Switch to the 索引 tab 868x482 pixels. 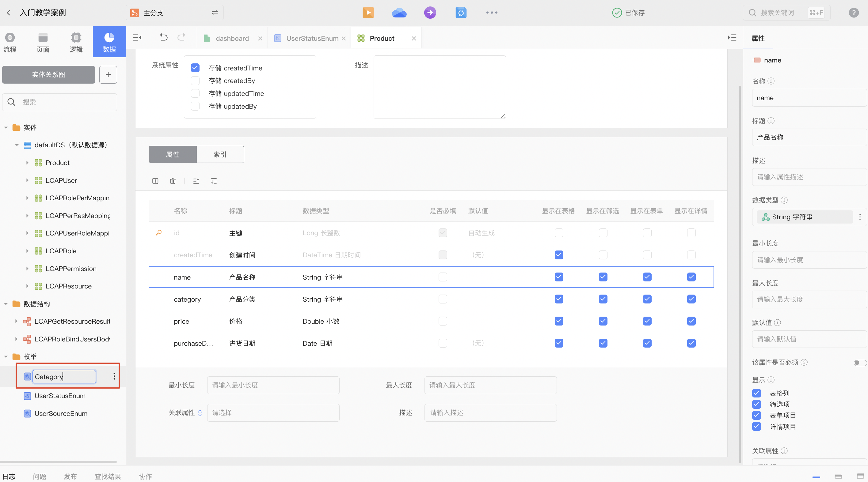(x=220, y=155)
